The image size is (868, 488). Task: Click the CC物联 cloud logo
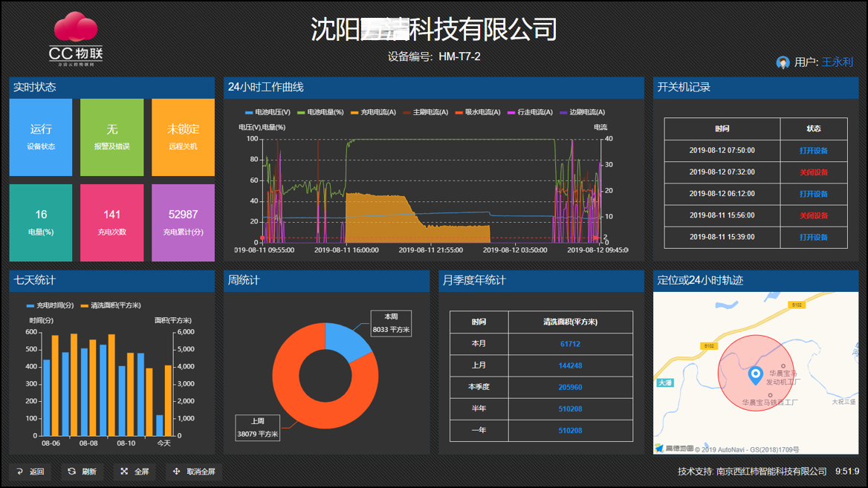coord(75,39)
